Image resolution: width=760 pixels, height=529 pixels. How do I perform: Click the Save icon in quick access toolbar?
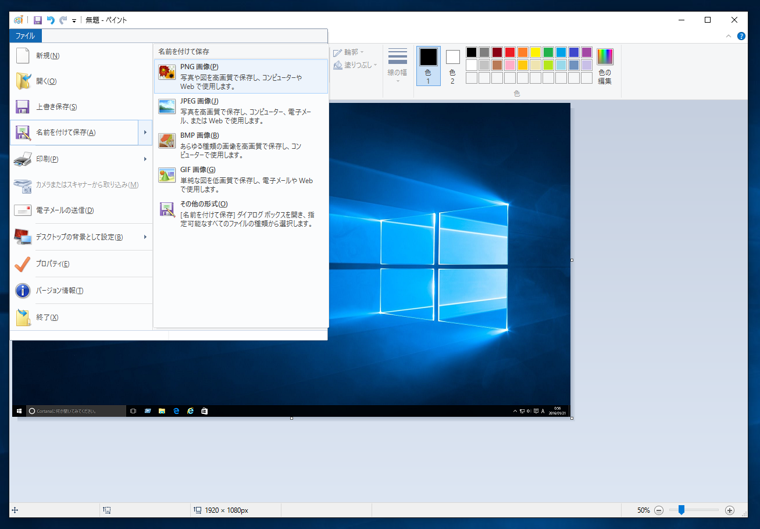click(x=37, y=20)
